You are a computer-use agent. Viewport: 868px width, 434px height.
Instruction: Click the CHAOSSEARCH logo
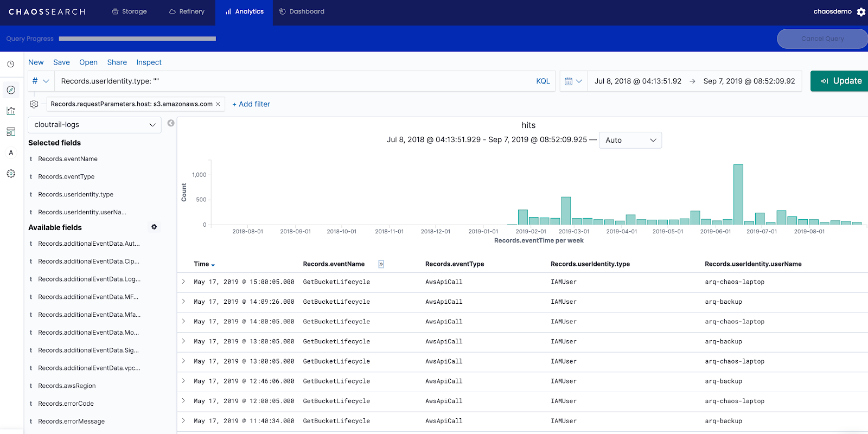pos(47,12)
